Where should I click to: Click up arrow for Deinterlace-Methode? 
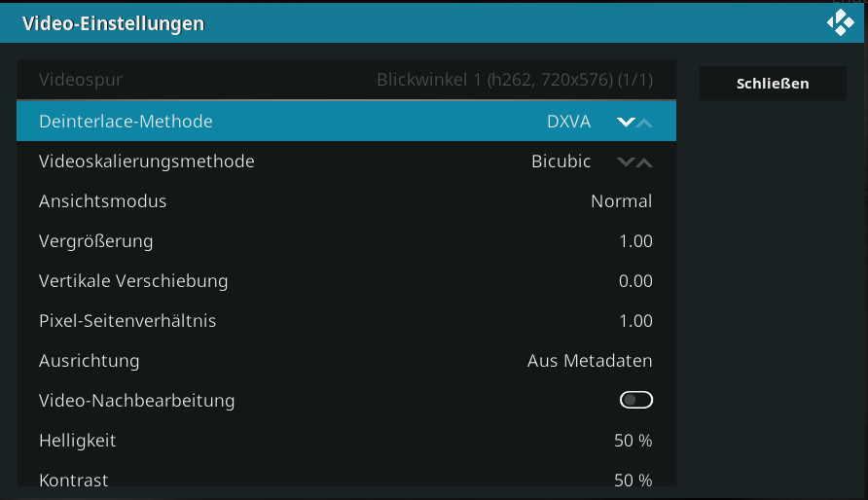pyautogui.click(x=644, y=122)
